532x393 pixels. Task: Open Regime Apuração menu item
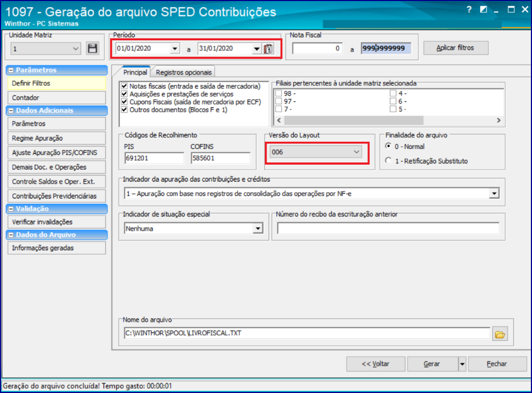coord(57,138)
